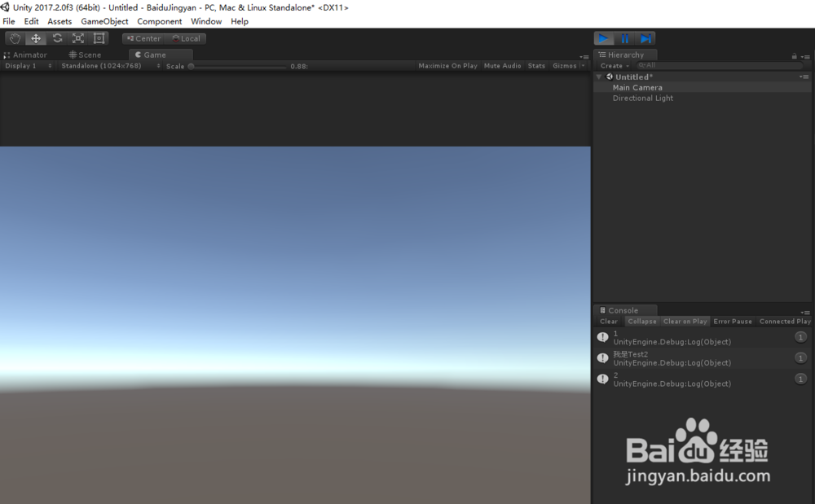The height and width of the screenshot is (504, 815).
Task: Toggle Mute Audio
Action: [502, 66]
